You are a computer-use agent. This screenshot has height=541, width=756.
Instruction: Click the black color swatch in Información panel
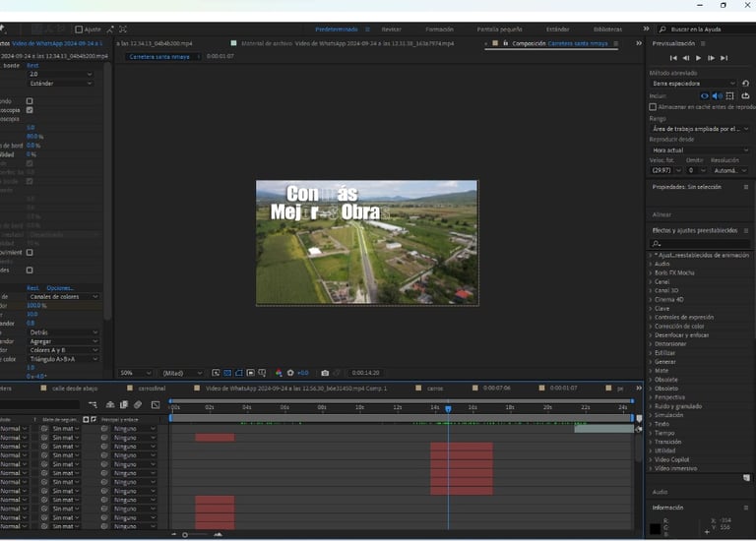tap(656, 529)
